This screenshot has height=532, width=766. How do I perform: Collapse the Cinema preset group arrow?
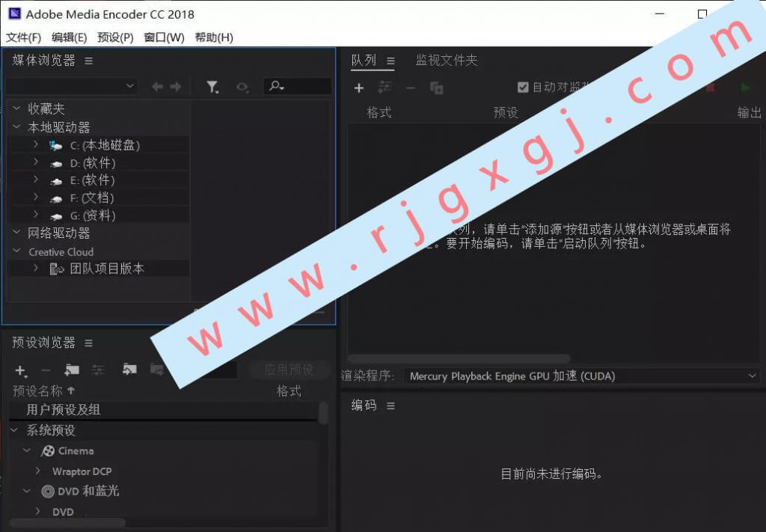click(28, 450)
